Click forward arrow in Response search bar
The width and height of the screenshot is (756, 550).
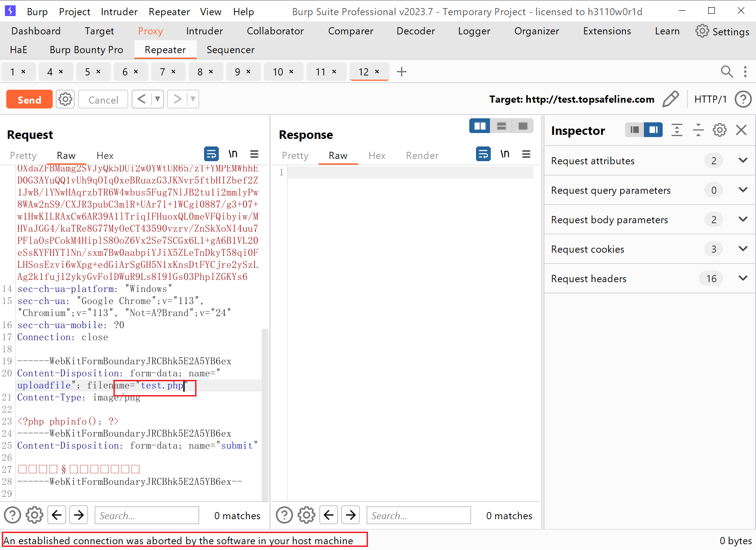click(x=351, y=515)
